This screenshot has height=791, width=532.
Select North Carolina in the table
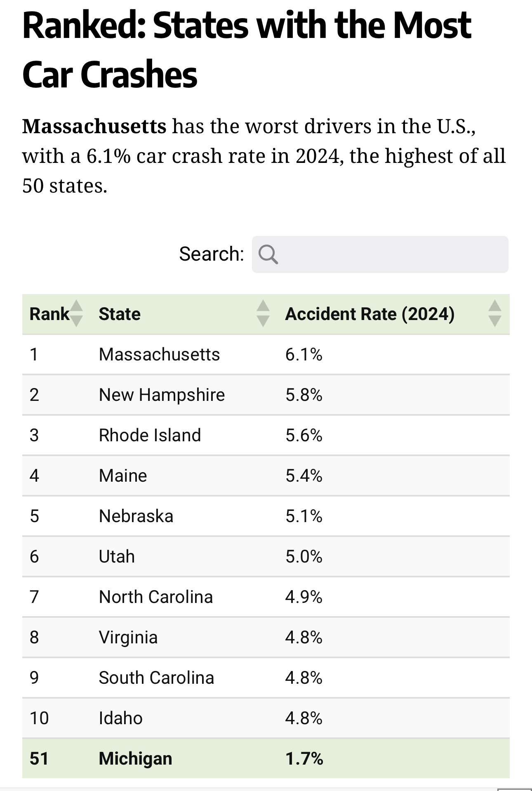click(156, 597)
